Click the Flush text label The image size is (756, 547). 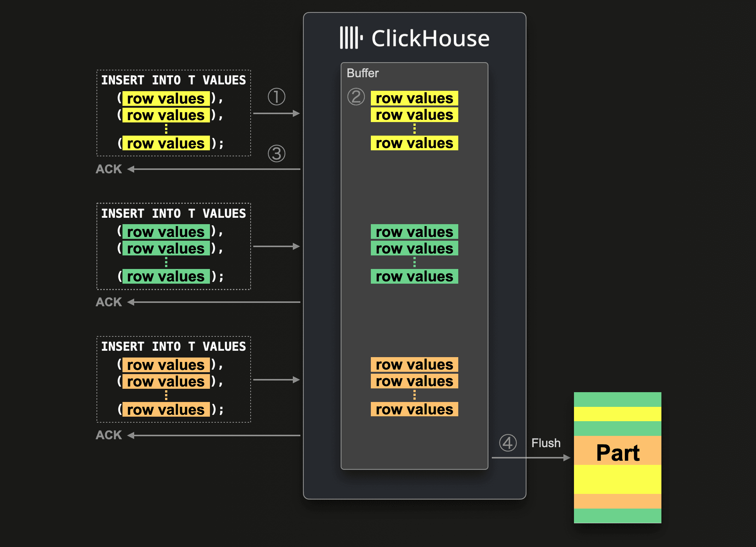546,443
